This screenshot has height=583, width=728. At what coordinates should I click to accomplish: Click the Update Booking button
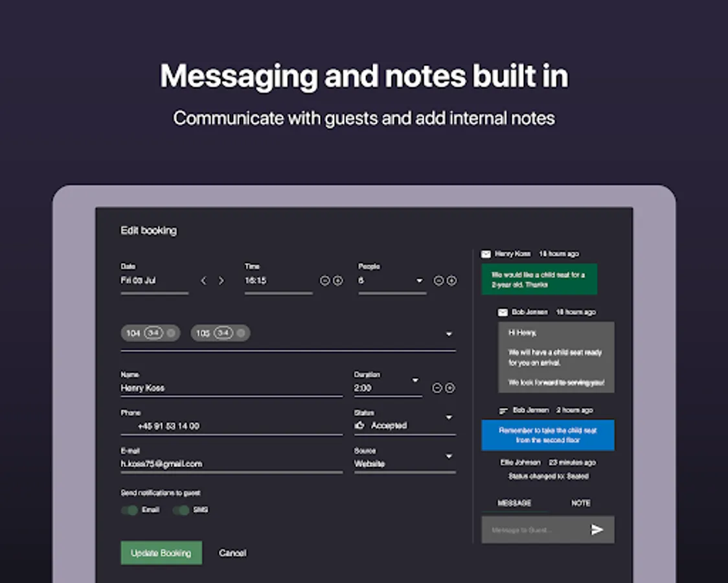161,553
